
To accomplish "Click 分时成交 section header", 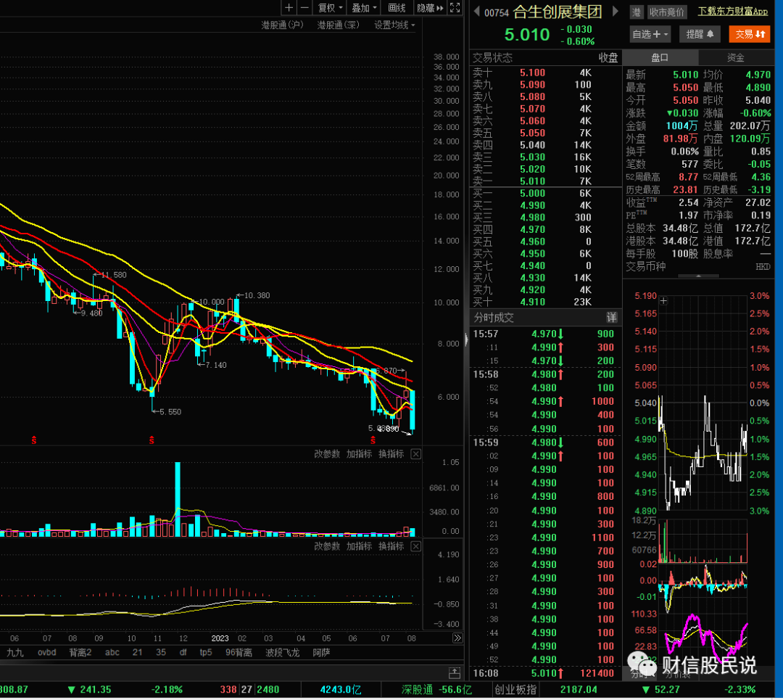I will [x=494, y=317].
